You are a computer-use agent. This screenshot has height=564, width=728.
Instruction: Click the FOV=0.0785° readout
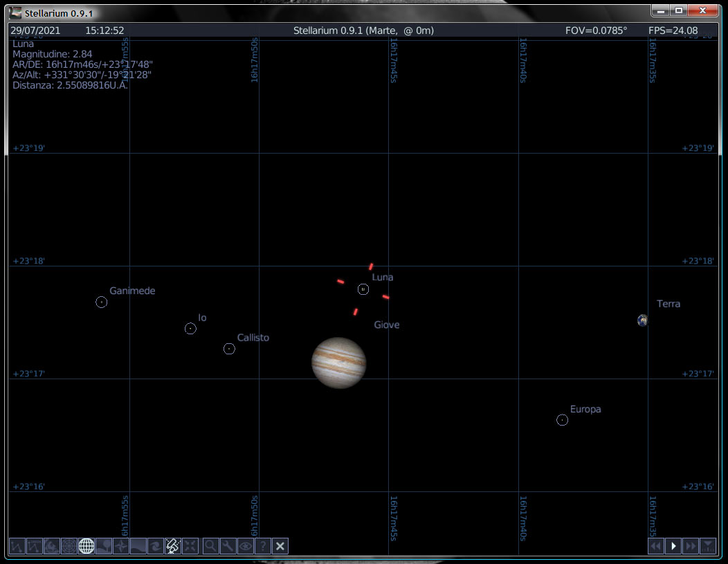coord(596,30)
